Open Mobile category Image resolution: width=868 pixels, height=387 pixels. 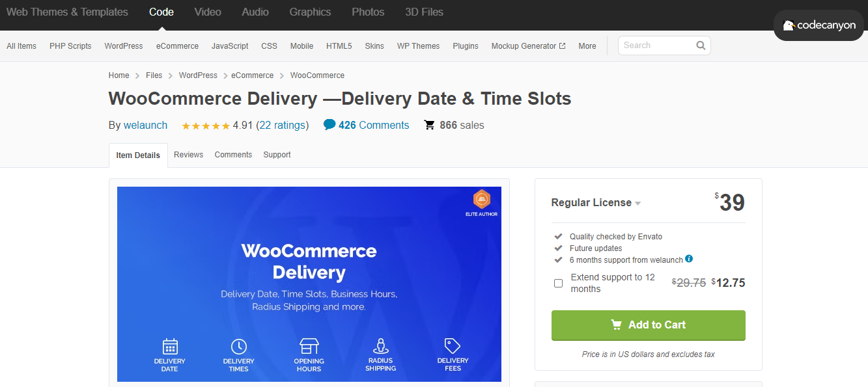click(x=301, y=46)
